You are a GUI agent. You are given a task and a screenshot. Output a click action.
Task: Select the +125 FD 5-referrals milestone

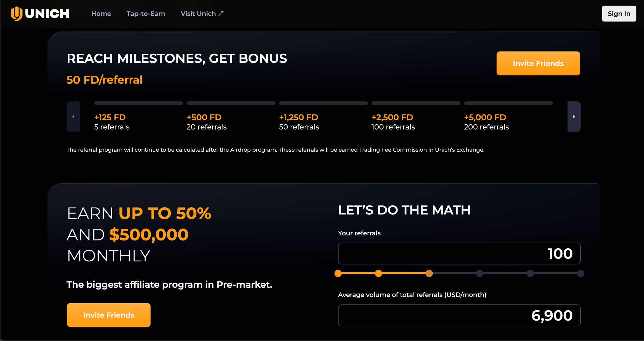coord(112,122)
